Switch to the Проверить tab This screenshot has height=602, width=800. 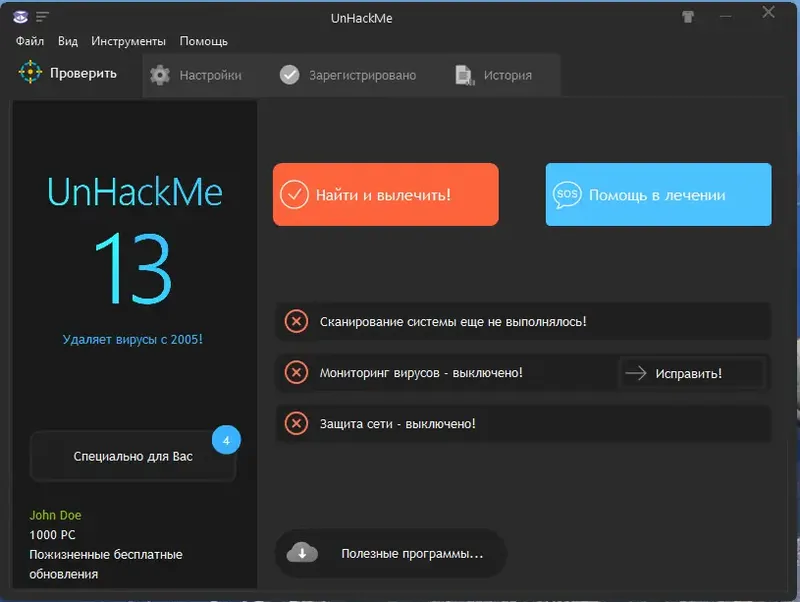click(71, 74)
